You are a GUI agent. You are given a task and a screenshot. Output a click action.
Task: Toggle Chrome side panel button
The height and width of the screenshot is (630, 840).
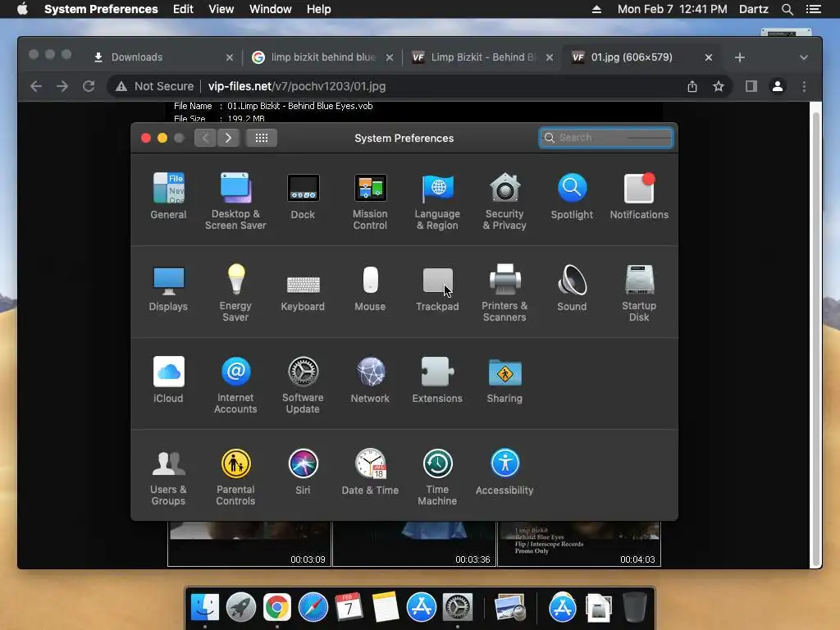coord(751,86)
